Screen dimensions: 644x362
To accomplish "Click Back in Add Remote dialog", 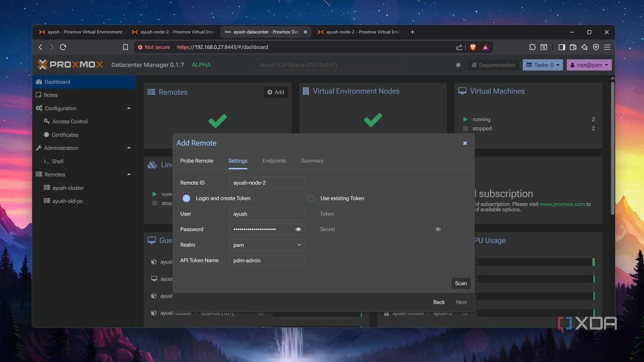I will point(439,302).
